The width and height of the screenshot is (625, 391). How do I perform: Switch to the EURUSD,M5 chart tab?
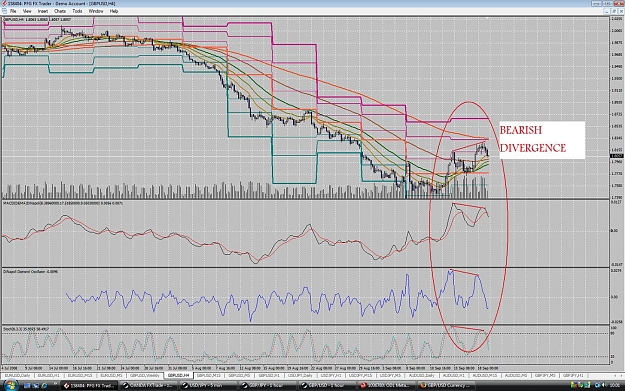[111, 375]
